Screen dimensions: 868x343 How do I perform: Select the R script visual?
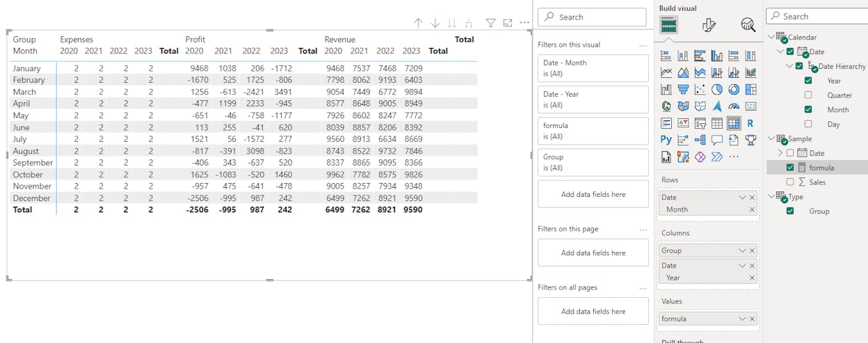pyautogui.click(x=750, y=123)
